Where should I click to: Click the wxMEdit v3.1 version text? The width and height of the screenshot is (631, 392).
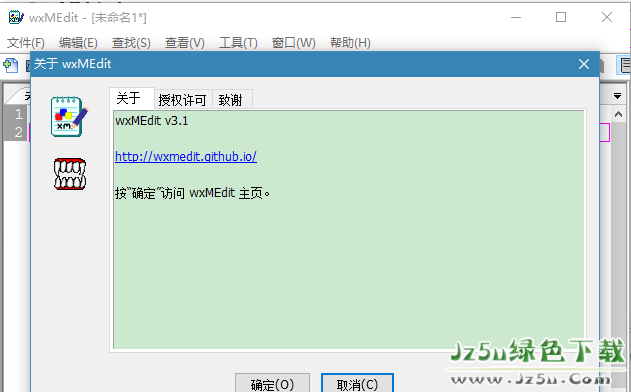152,121
